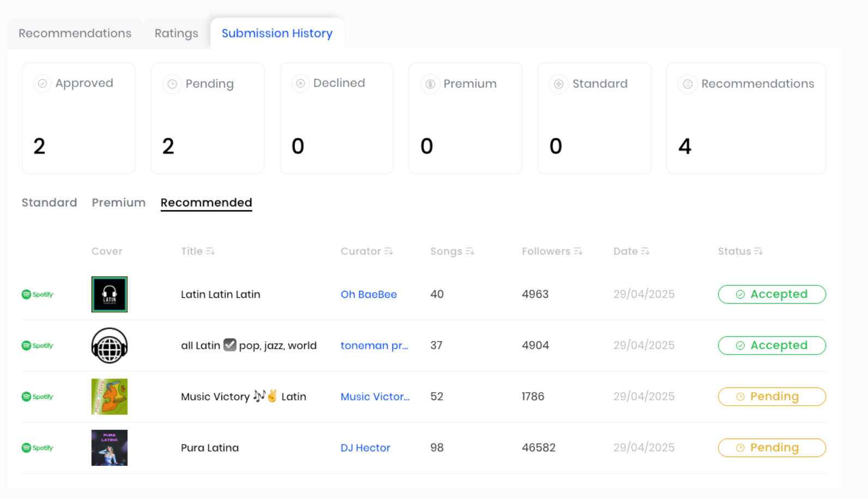Select the Premium submissions sub-tab

click(118, 203)
